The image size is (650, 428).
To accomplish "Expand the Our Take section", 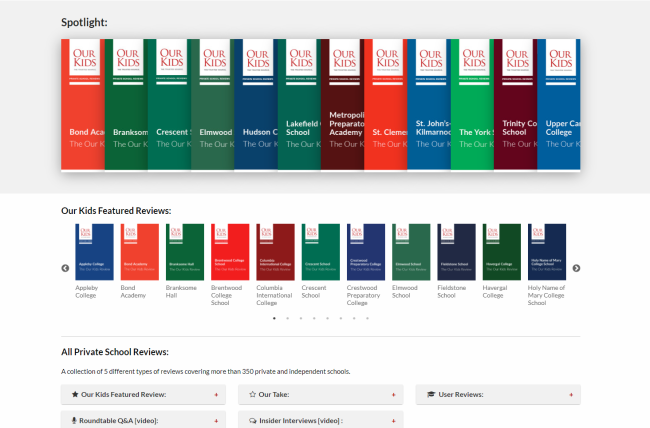I will [x=320, y=394].
